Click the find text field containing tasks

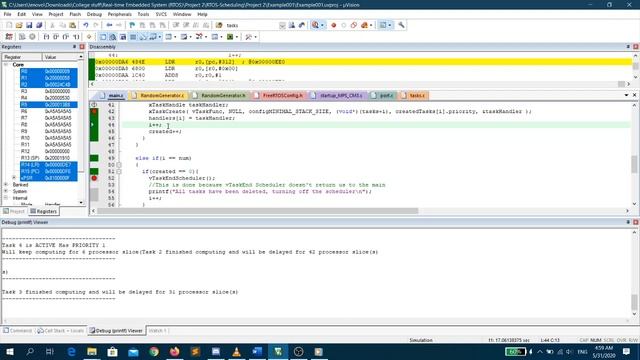tap(251, 25)
